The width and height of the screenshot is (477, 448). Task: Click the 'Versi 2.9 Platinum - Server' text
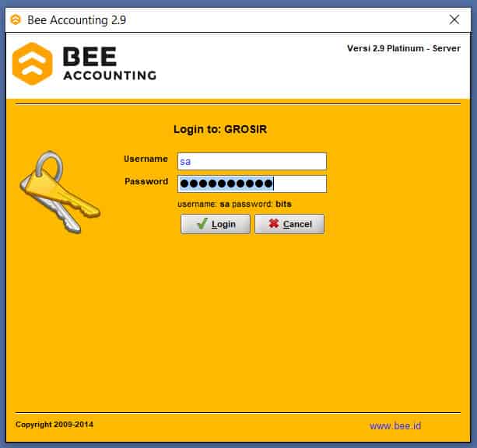pos(404,48)
